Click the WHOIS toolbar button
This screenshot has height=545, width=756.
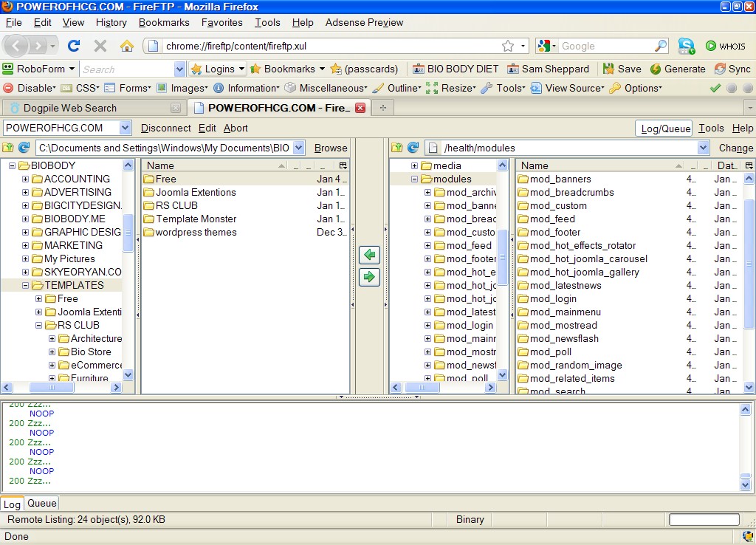pos(726,46)
